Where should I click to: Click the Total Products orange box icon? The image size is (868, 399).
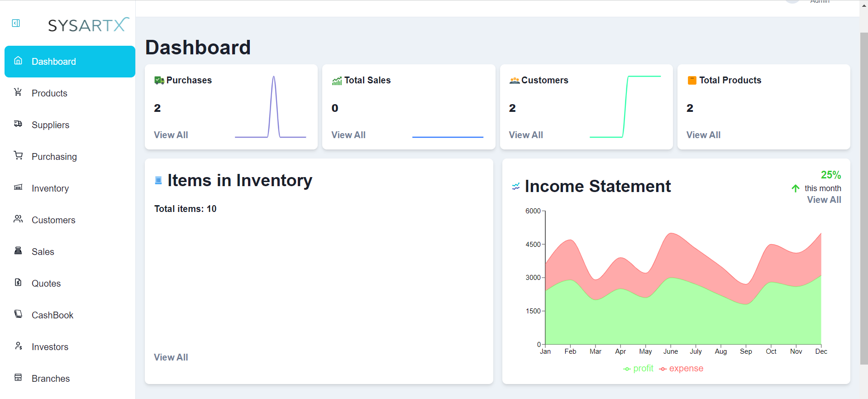click(692, 80)
